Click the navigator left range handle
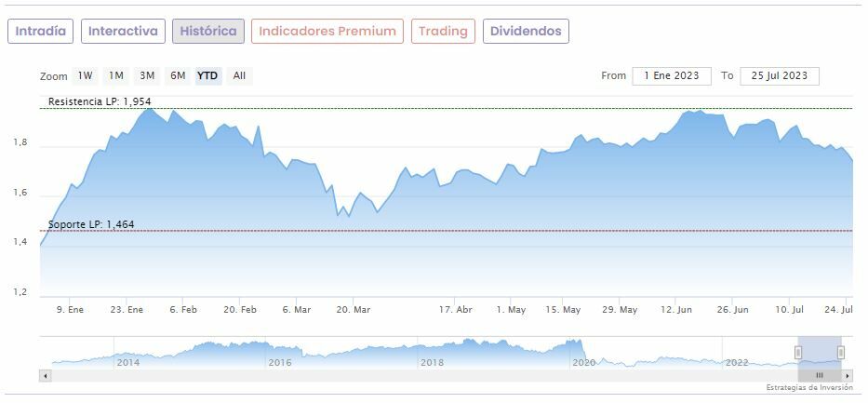Viewport: 868px width, 403px height. (x=797, y=352)
